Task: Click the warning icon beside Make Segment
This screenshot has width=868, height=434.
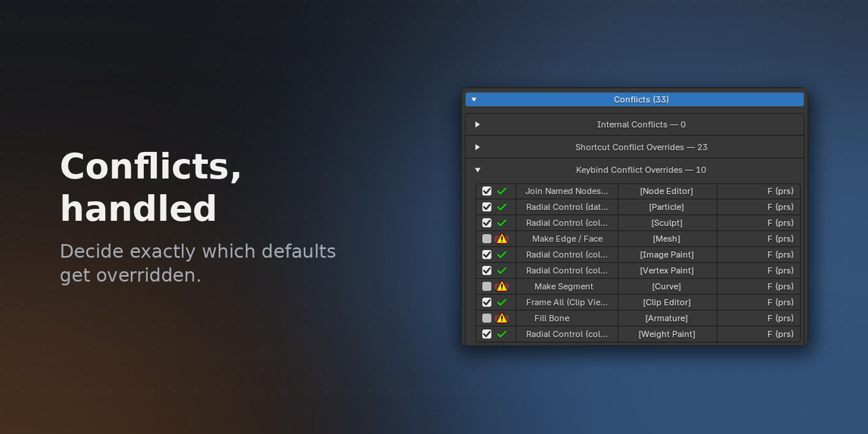Action: 502,286
